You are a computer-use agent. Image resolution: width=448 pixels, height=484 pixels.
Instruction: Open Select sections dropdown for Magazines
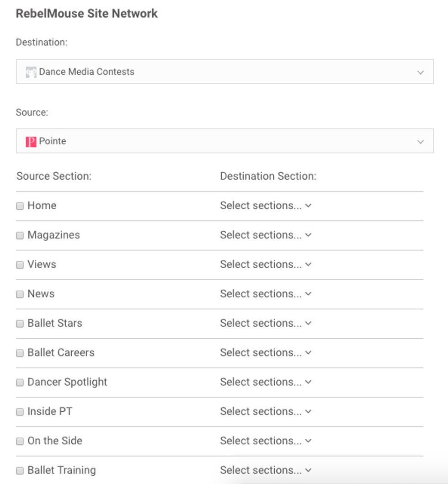(x=265, y=235)
